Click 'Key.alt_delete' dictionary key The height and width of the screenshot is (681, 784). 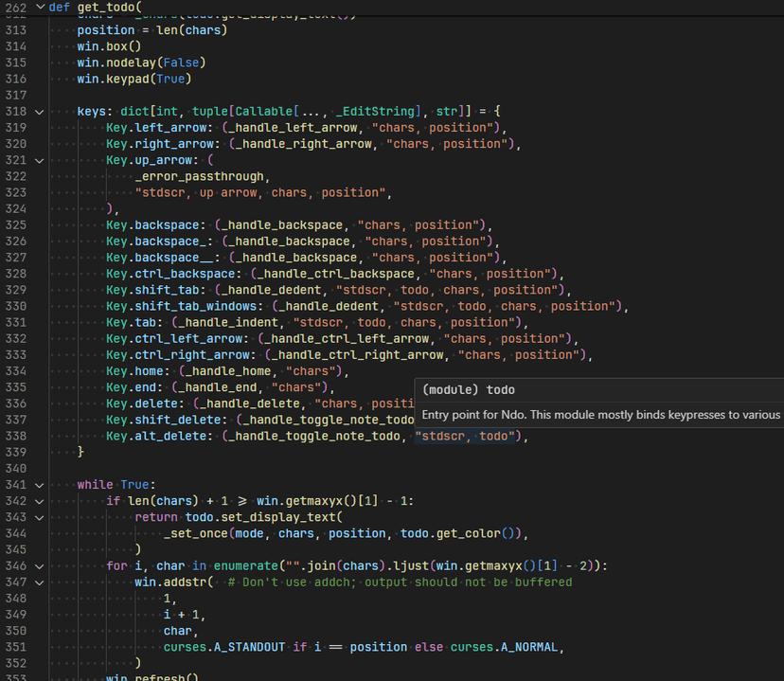(156, 436)
